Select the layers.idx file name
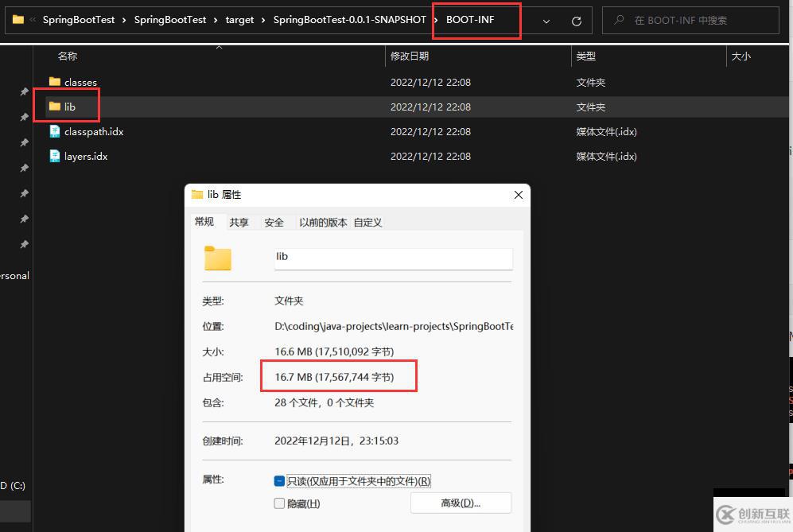 85,157
